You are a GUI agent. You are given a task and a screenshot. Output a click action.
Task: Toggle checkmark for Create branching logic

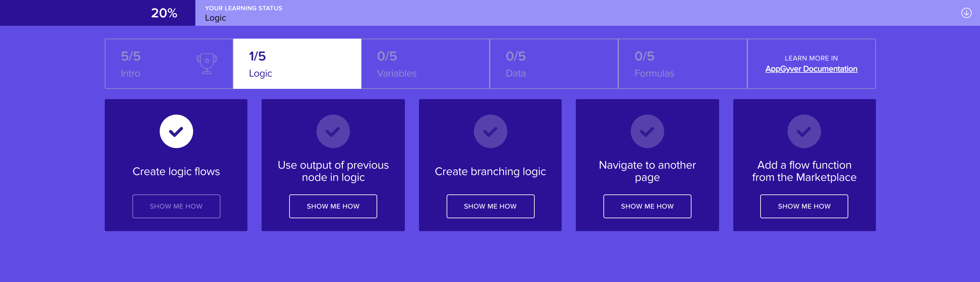(x=490, y=131)
